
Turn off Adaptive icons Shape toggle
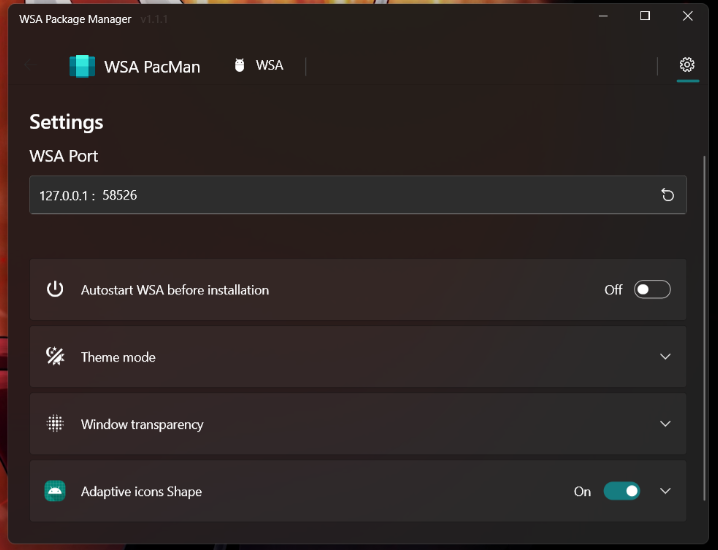click(x=622, y=491)
